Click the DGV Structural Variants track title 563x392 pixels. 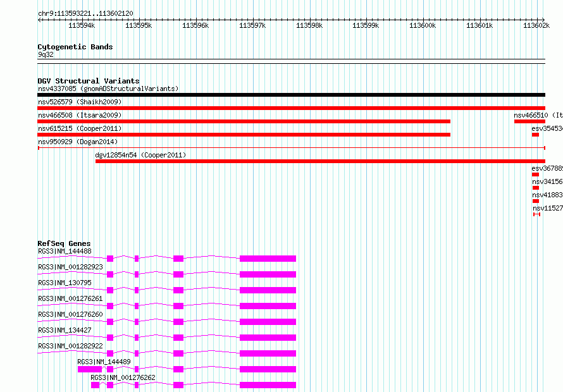pyautogui.click(x=89, y=81)
